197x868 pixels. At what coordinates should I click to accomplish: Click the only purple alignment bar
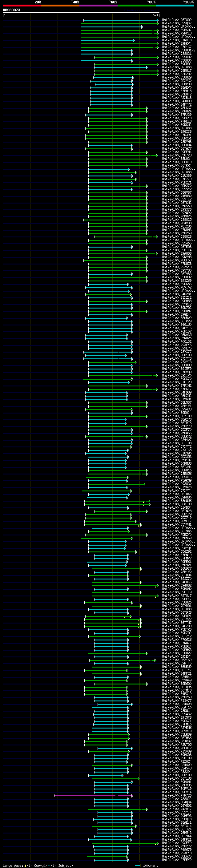pyautogui.click(x=94, y=796)
